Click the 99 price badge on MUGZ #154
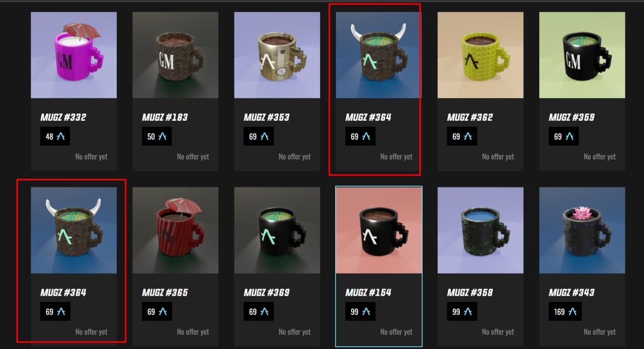The height and width of the screenshot is (349, 644). click(360, 312)
